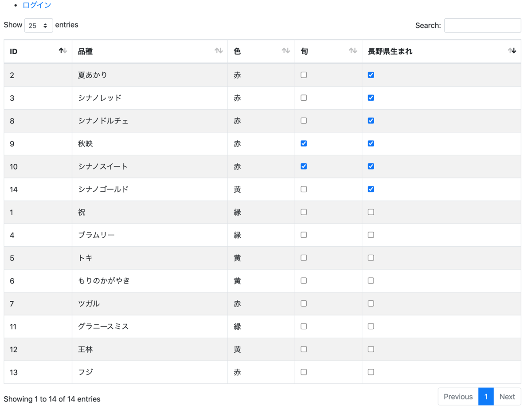
Task: Check 長野県生まれ for ツガル
Action: click(x=371, y=304)
